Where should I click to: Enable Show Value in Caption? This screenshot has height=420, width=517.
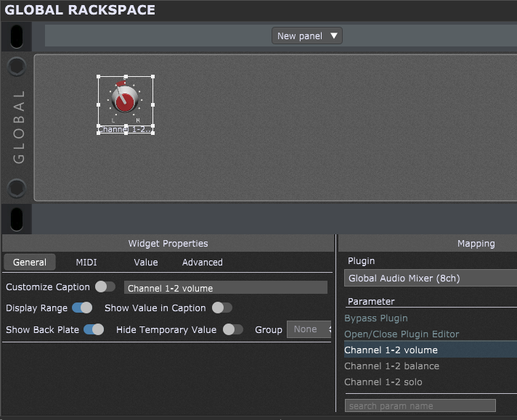pos(221,308)
